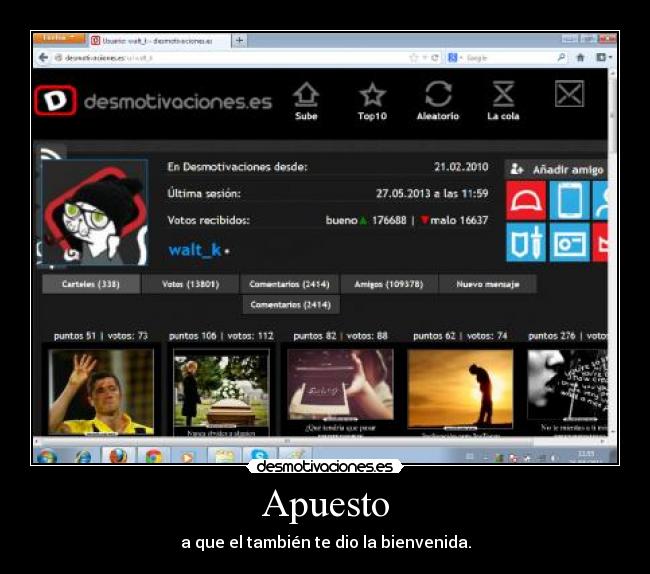Click the blue ID card badge icon
This screenshot has width=650, height=574.
(x=570, y=242)
